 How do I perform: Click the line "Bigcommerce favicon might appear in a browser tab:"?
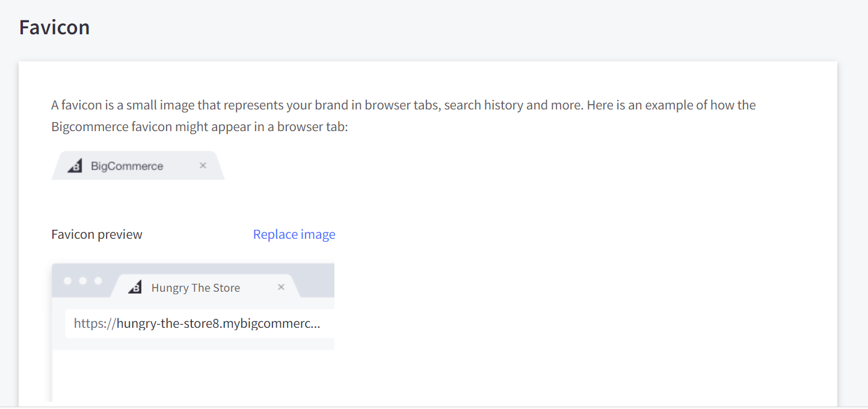200,128
